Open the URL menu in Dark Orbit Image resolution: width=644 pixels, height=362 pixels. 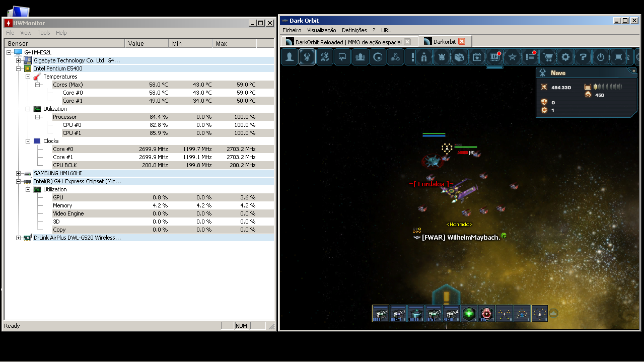coord(386,30)
